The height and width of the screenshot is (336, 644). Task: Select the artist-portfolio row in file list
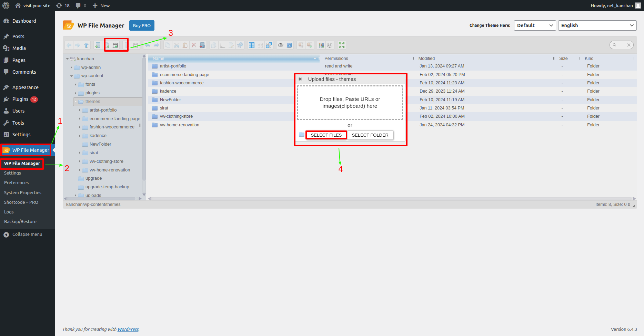(392, 66)
